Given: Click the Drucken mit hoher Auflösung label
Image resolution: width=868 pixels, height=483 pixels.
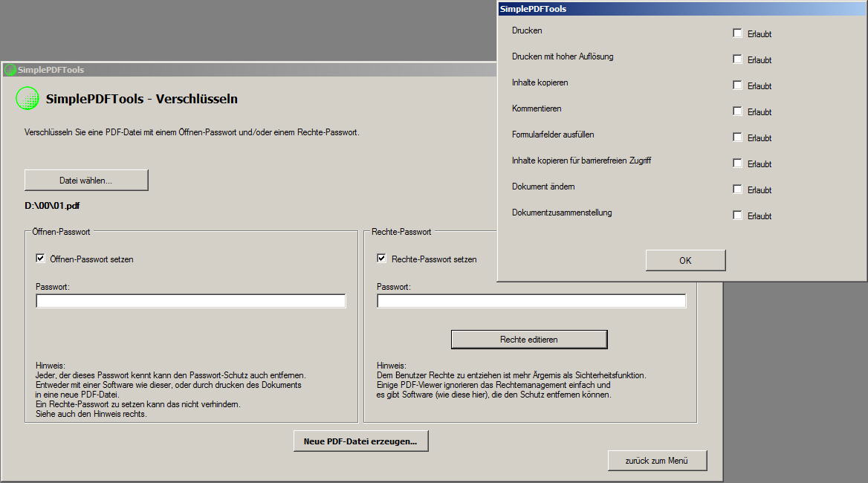Looking at the screenshot, I should 563,56.
